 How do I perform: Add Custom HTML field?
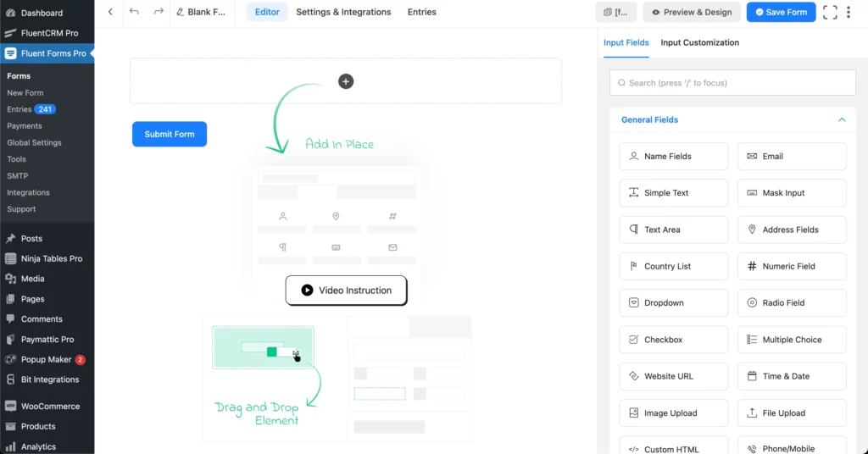click(x=673, y=446)
